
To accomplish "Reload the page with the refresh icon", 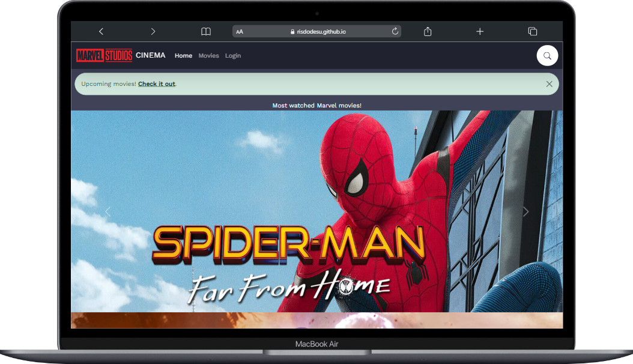I will pos(394,31).
